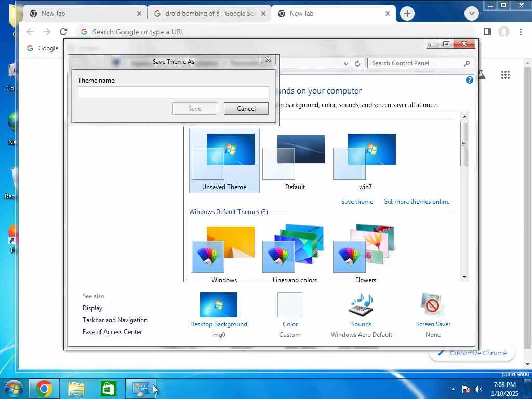Switch to the first New Tab in Chrome

point(85,14)
